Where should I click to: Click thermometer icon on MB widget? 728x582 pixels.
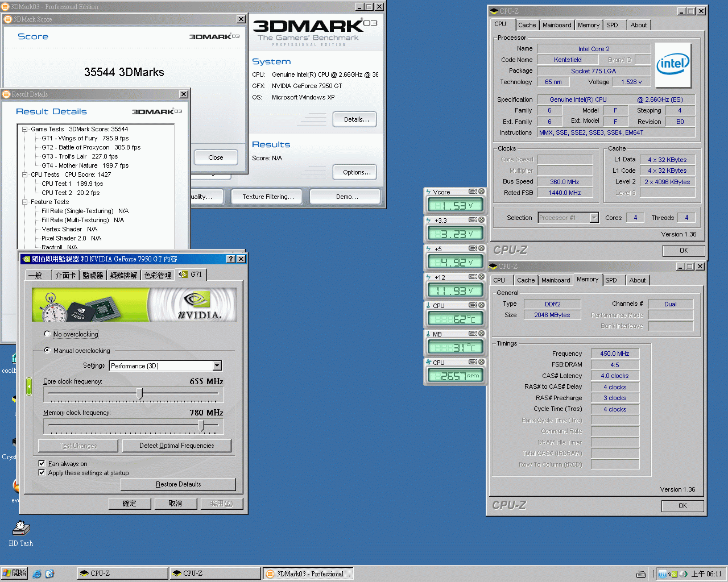(429, 334)
